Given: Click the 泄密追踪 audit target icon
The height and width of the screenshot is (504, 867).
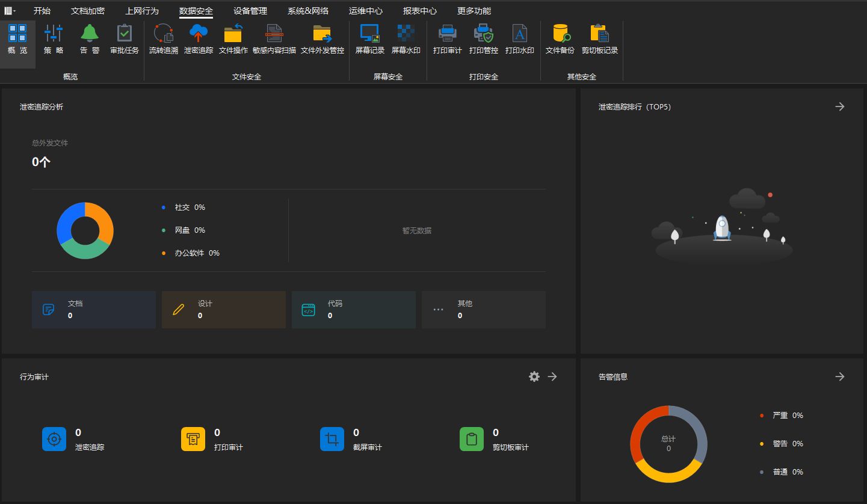Looking at the screenshot, I should coord(54,439).
